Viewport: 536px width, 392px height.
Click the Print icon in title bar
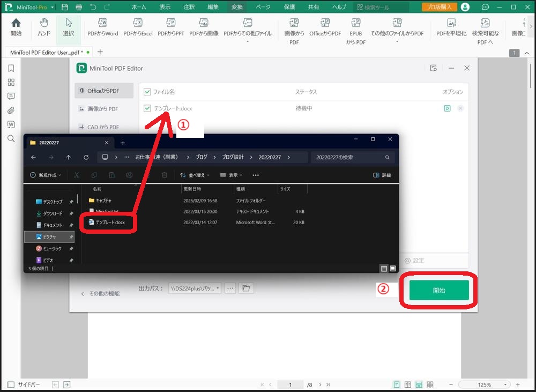(79, 7)
